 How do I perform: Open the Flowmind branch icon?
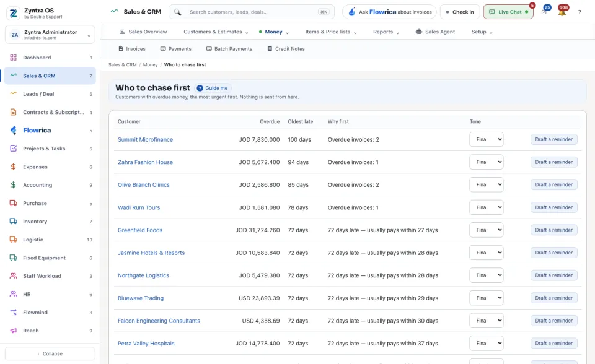click(x=13, y=313)
